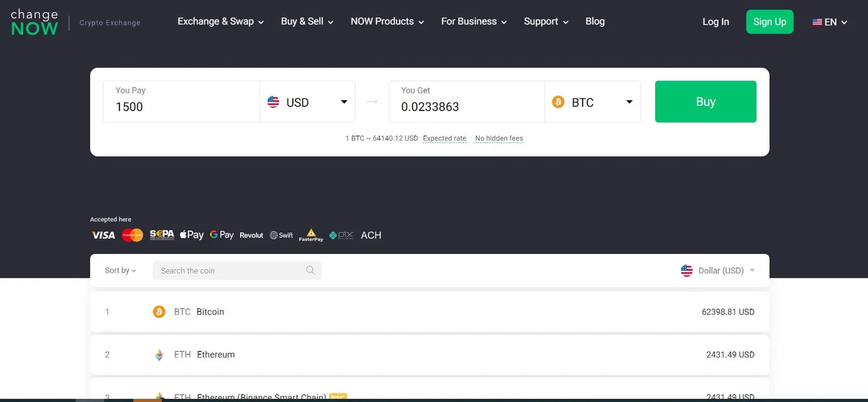
Task: Click the Visa payment icon
Action: pos(103,235)
